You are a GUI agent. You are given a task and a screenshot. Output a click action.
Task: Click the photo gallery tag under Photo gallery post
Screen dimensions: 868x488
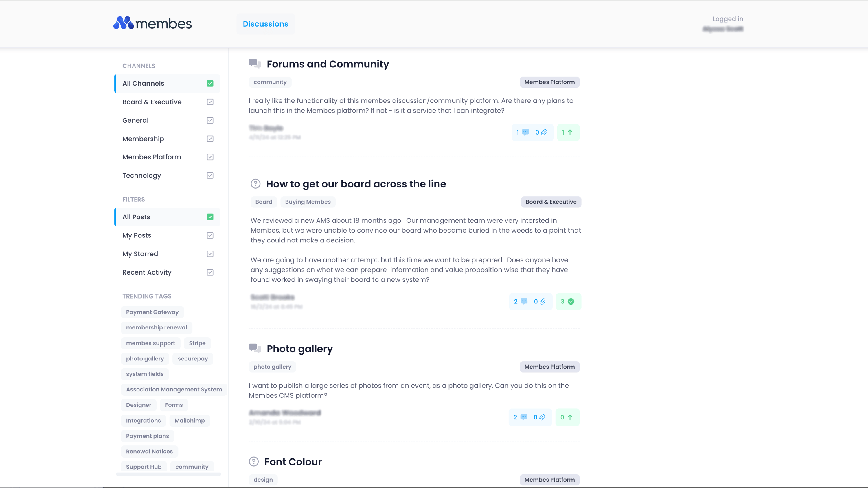(x=272, y=367)
